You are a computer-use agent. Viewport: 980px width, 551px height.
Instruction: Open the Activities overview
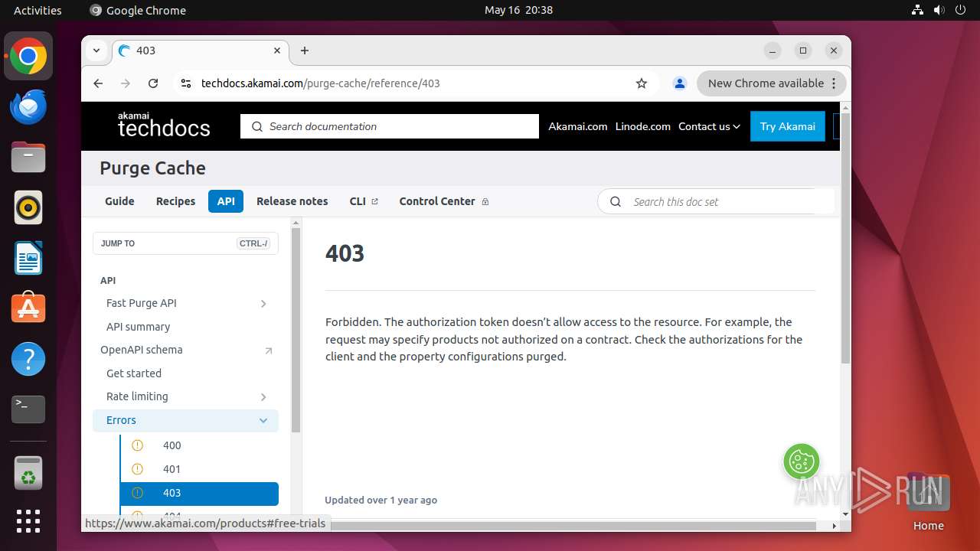coord(38,10)
